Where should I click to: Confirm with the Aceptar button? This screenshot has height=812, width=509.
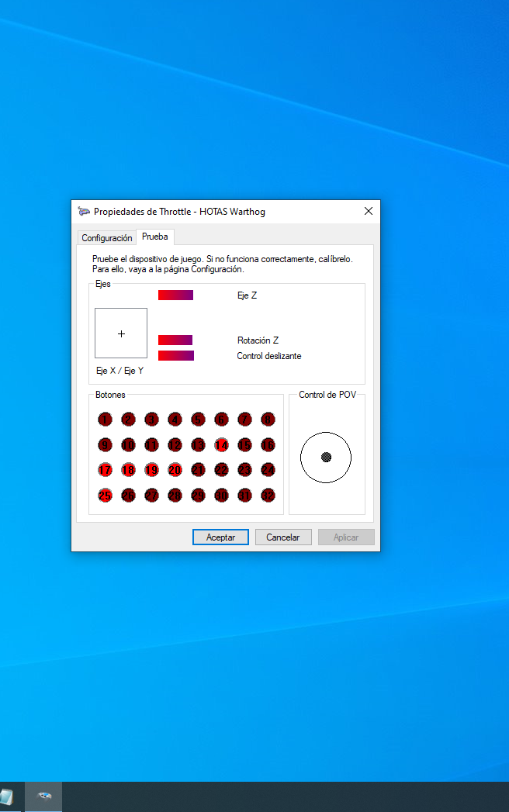click(220, 537)
